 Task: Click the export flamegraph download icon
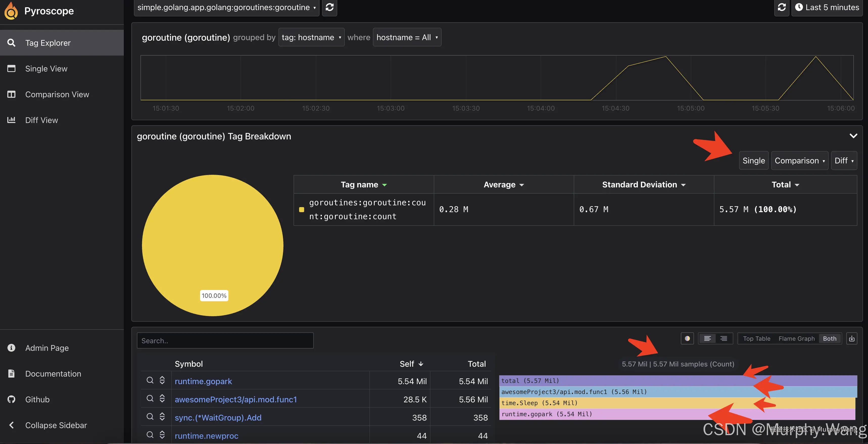[852, 339]
